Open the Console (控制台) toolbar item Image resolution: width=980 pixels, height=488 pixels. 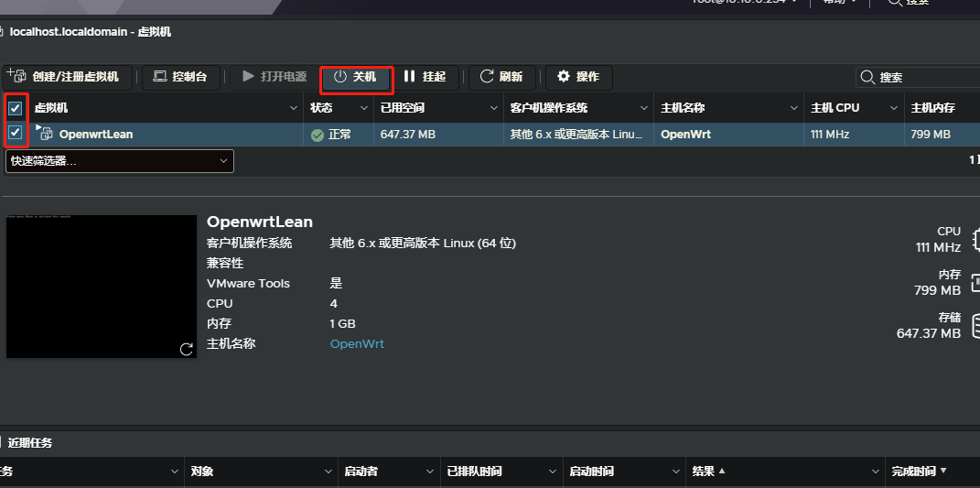pyautogui.click(x=180, y=77)
